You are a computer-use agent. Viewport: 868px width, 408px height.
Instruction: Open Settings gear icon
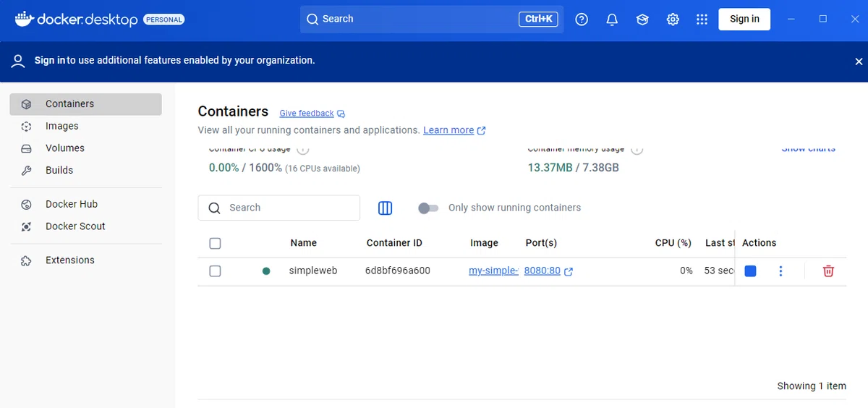click(673, 20)
